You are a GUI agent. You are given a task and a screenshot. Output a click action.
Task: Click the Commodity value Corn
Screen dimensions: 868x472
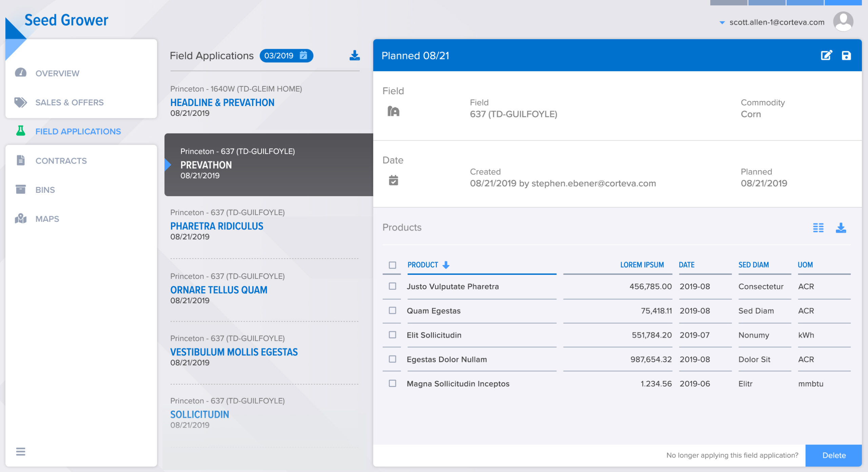[751, 114]
